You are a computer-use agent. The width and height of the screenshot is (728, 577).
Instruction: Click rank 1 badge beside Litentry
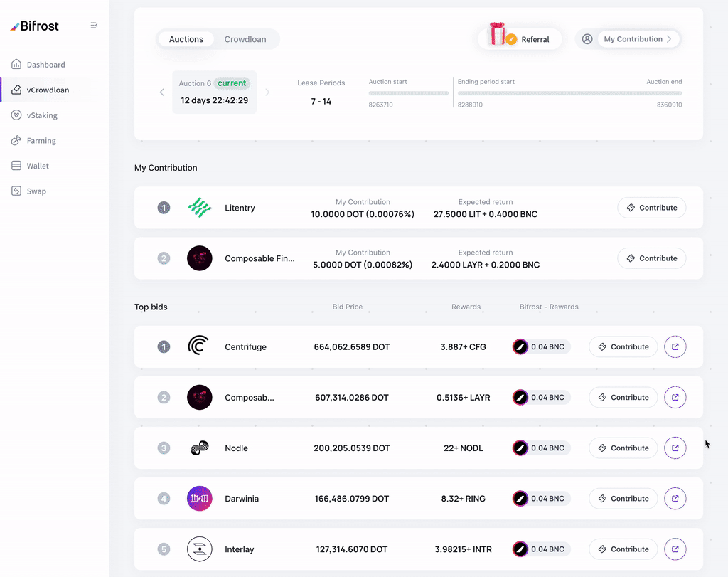(164, 208)
